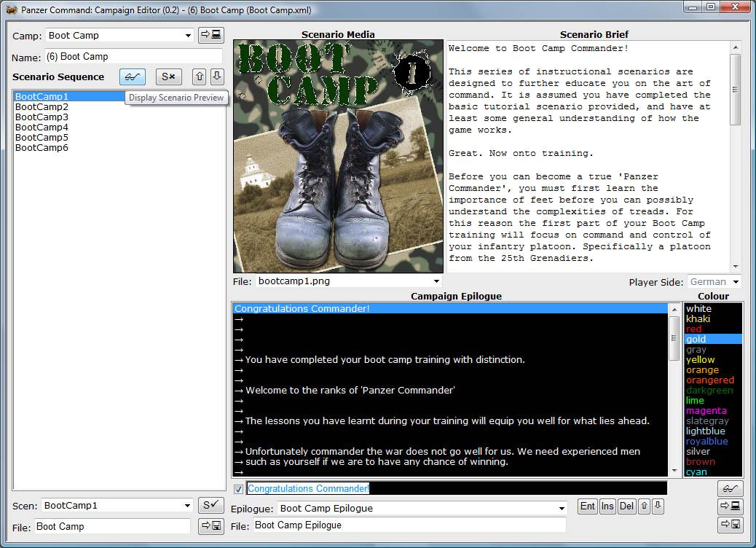
Task: Click the epilogue File field
Action: pyautogui.click(x=409, y=525)
